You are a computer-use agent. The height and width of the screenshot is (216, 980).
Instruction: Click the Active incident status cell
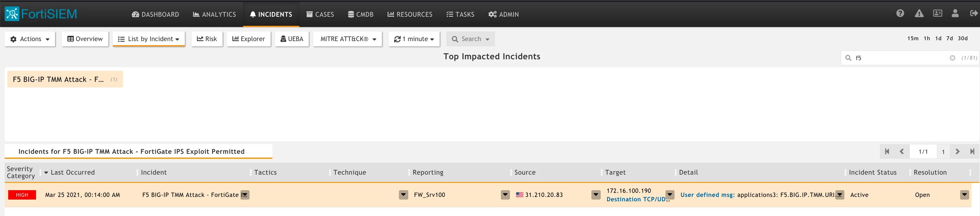tap(859, 195)
